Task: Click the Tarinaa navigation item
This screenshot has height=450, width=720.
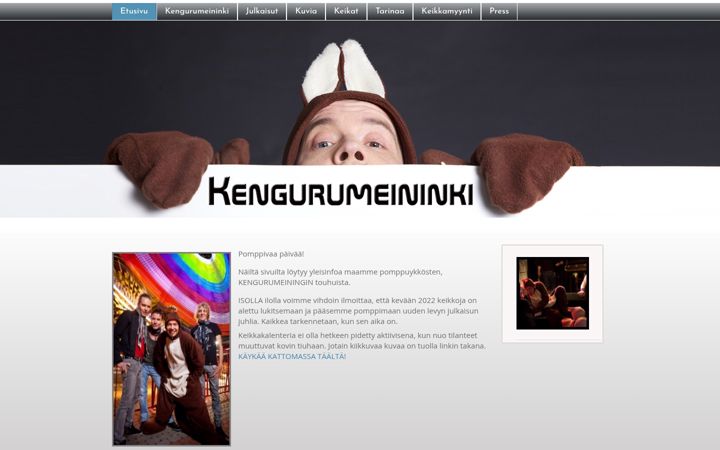Action: click(x=390, y=11)
